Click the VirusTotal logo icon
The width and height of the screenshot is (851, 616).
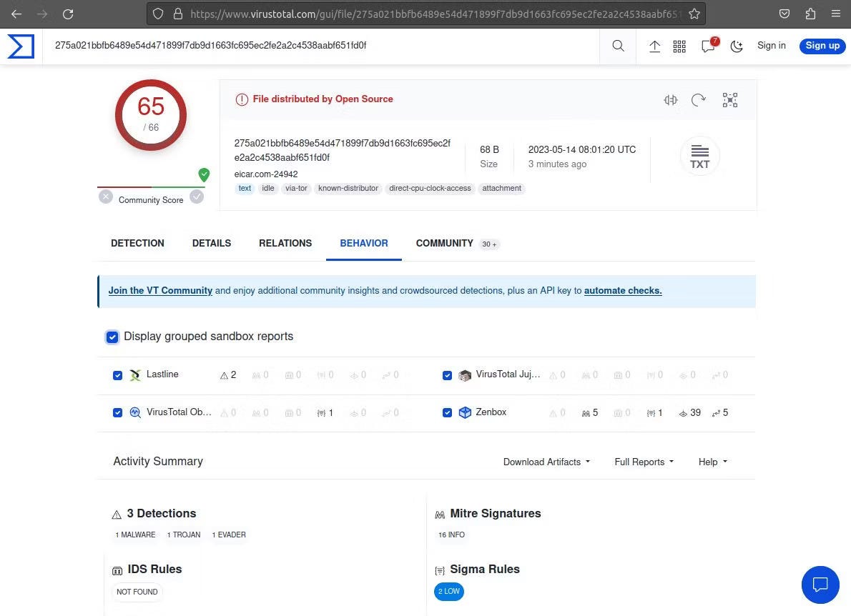coord(21,46)
